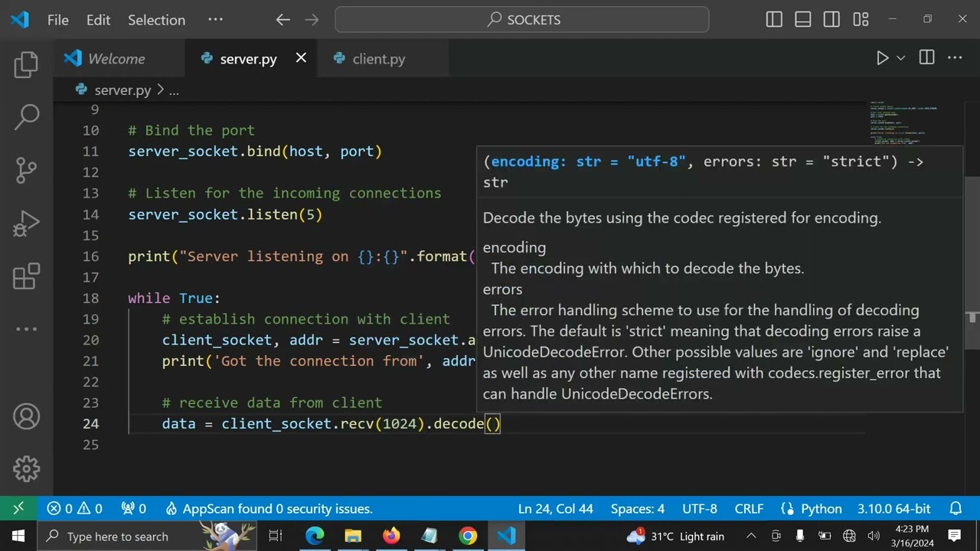
Task: Open Firefox from the taskbar
Action: coord(391,536)
